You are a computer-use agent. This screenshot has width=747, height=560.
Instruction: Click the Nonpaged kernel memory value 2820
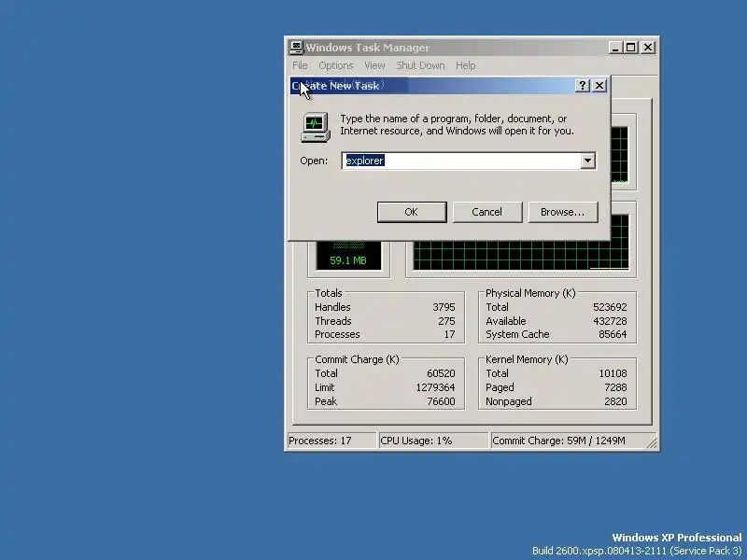(x=615, y=401)
